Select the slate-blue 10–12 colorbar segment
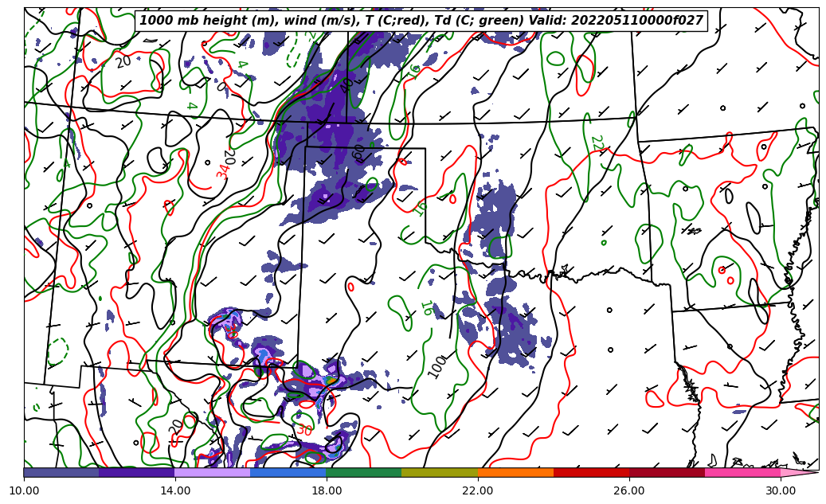The height and width of the screenshot is (504, 826). tap(61, 472)
